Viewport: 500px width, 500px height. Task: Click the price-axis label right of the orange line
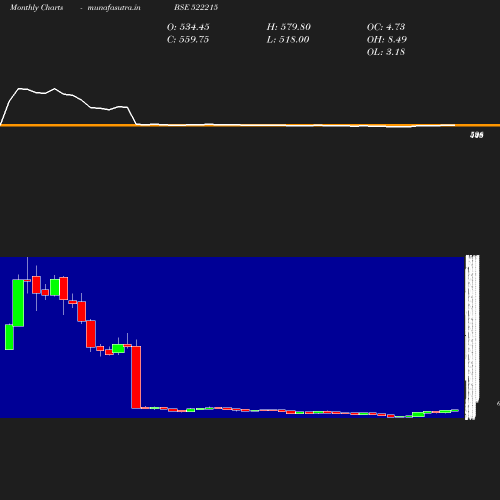[477, 135]
